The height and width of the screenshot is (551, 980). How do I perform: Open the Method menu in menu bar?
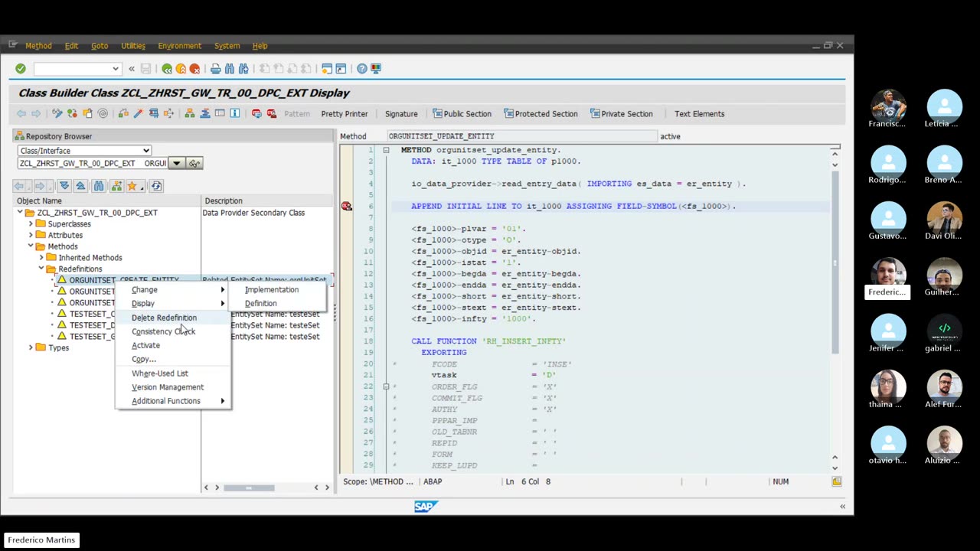pyautogui.click(x=38, y=46)
